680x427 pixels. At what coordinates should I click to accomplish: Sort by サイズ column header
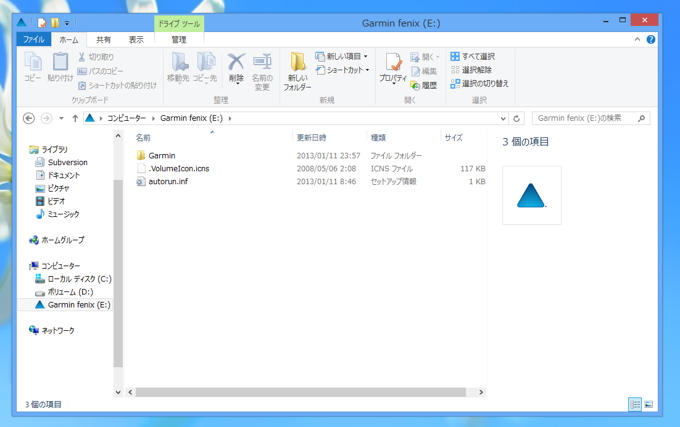[x=454, y=137]
